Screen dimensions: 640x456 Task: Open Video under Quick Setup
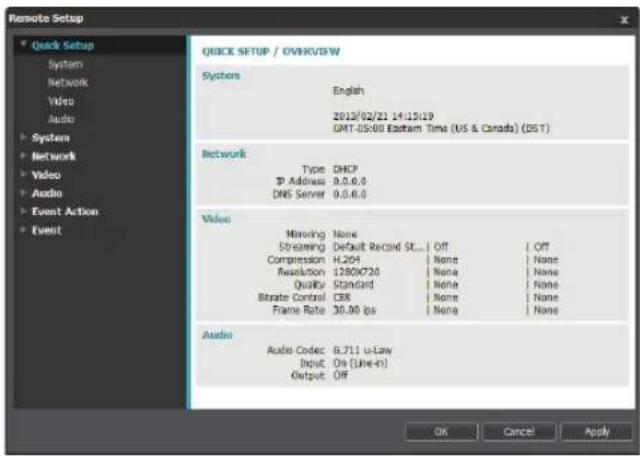pyautogui.click(x=61, y=101)
